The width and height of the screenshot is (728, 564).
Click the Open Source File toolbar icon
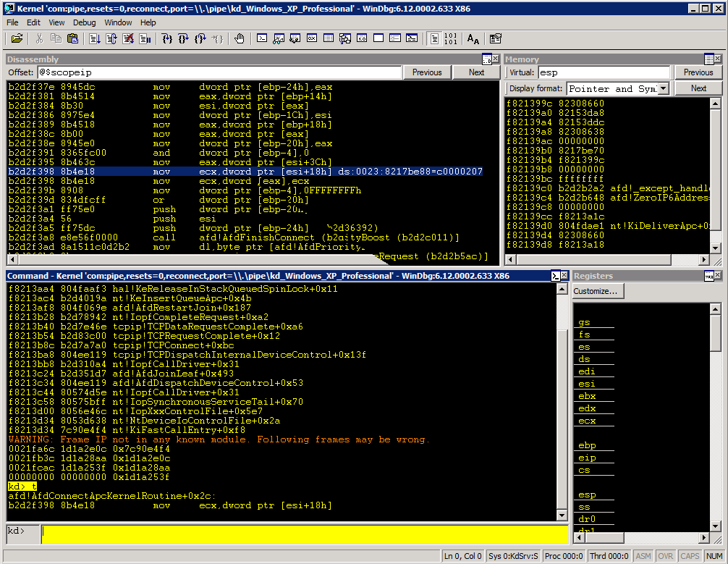pyautogui.click(x=17, y=38)
